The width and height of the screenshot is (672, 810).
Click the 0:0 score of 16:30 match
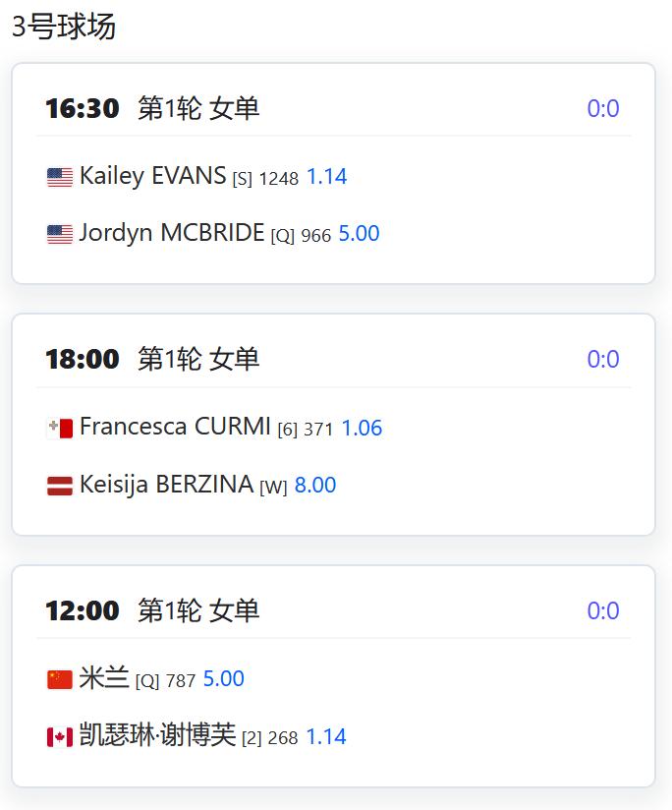tap(602, 109)
